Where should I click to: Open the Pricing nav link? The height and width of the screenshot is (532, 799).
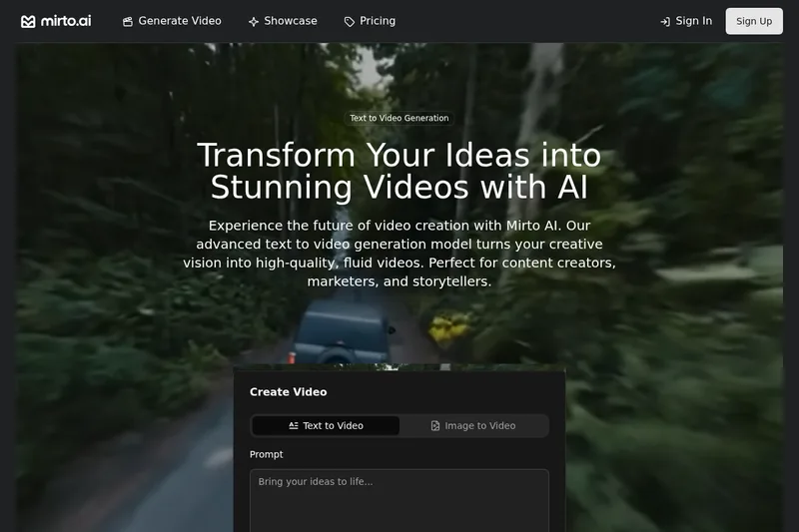[x=370, y=21]
